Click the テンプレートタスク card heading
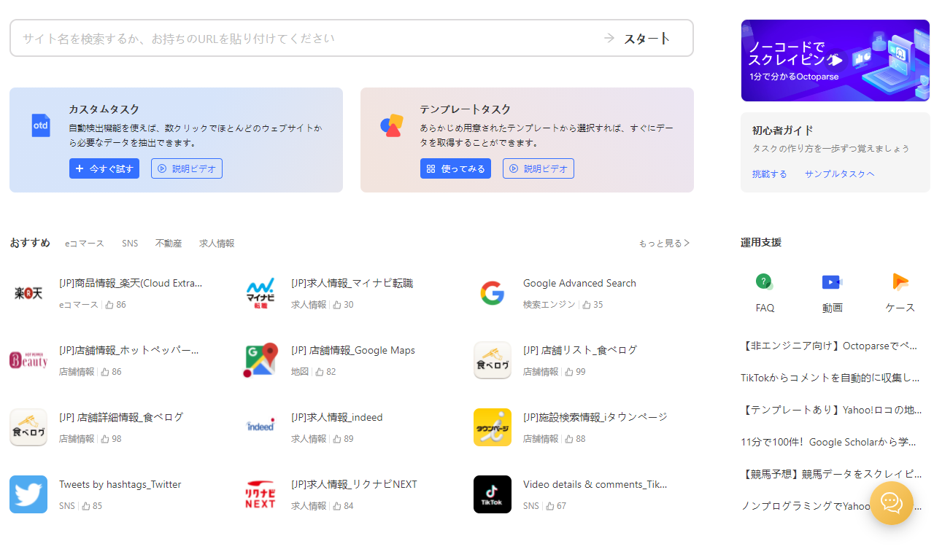This screenshot has width=934, height=560. pyautogui.click(x=466, y=109)
